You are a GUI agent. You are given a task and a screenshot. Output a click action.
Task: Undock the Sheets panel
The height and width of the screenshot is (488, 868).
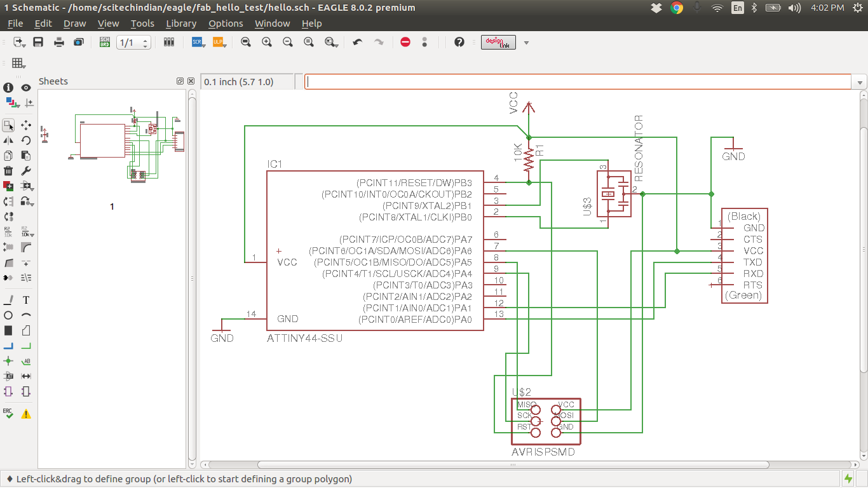[180, 81]
